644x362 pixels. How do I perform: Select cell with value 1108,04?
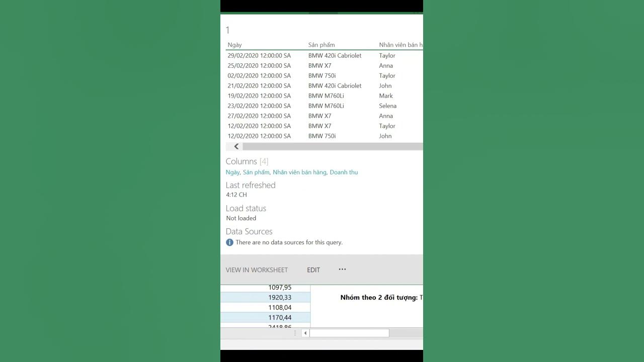266,308
